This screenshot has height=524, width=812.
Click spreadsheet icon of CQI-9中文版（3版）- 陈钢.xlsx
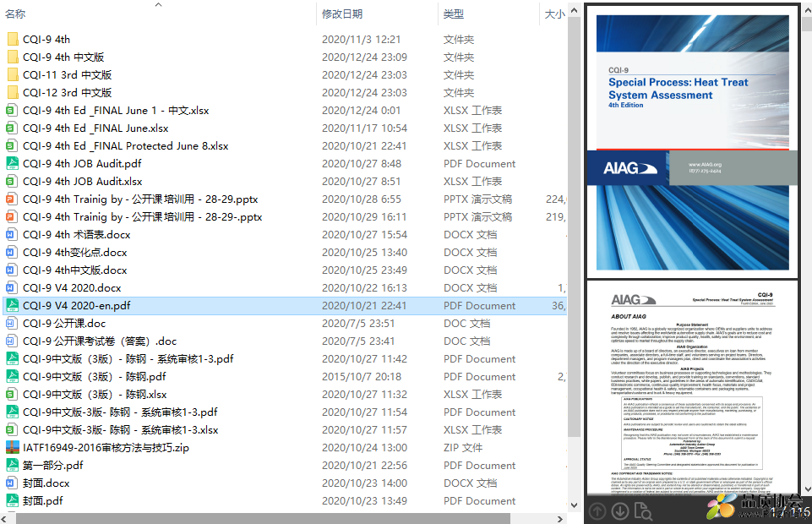[11, 394]
